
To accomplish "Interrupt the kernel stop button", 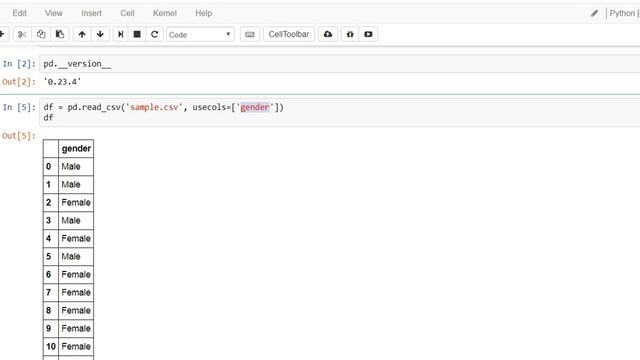I will tap(137, 34).
